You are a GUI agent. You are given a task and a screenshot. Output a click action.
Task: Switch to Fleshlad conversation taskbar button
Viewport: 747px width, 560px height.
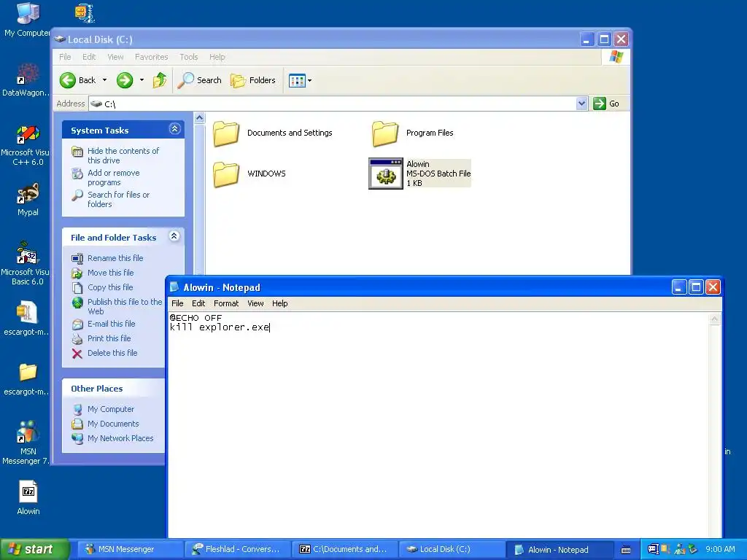237,550
